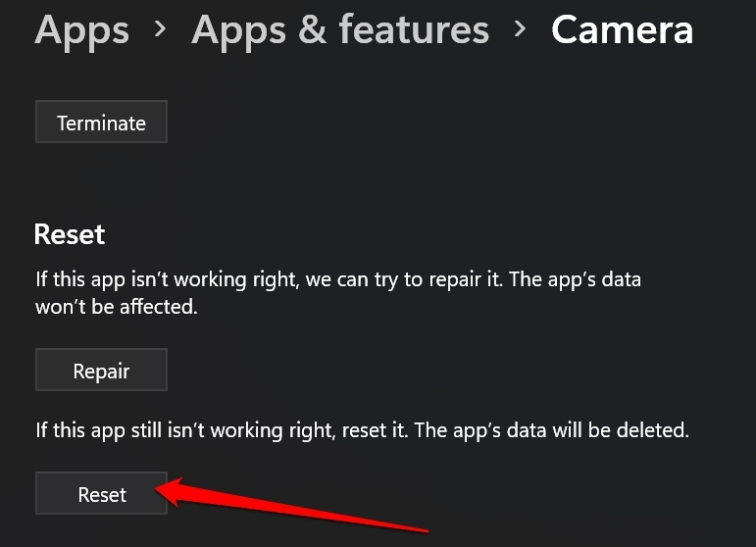Select the Reset section heading

point(69,235)
